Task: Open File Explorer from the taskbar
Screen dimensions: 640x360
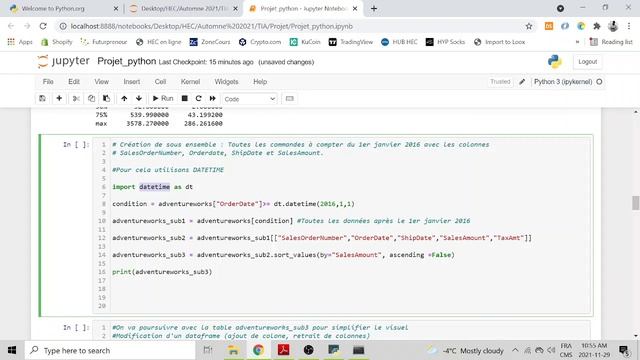Action: 233,350
